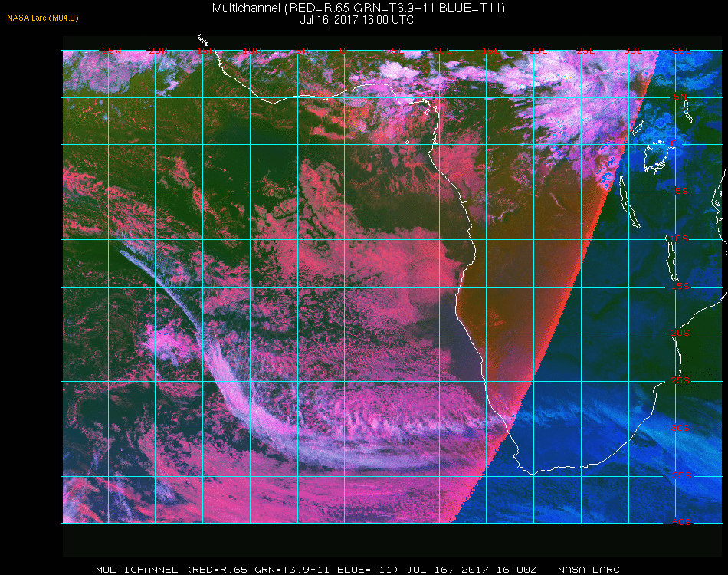Click the 5S latitude label
728x575 pixels.
pyautogui.click(x=681, y=191)
